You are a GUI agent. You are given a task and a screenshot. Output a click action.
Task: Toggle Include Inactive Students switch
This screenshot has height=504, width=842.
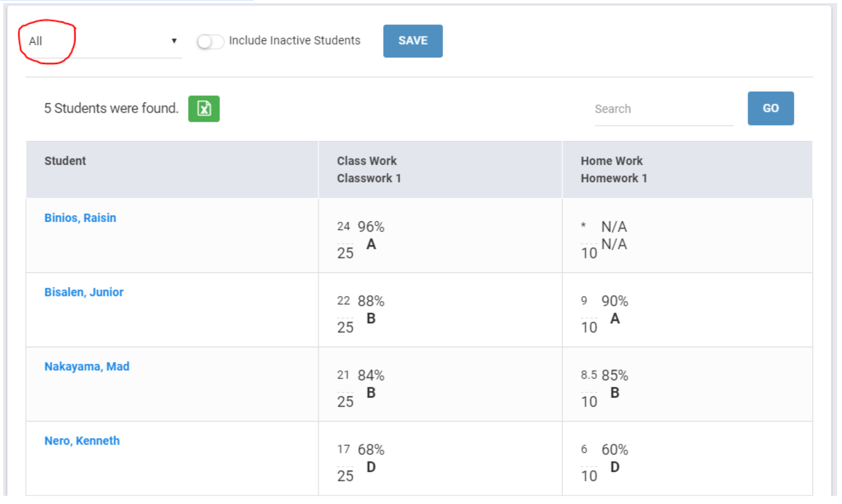(210, 41)
